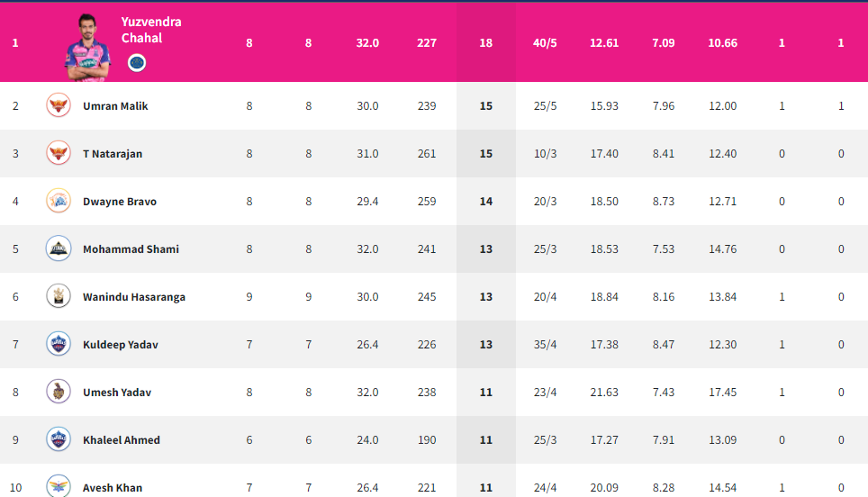Open Yuzvendra Chahal's player photo
Viewport: 868px width, 497px height.
pos(87,48)
